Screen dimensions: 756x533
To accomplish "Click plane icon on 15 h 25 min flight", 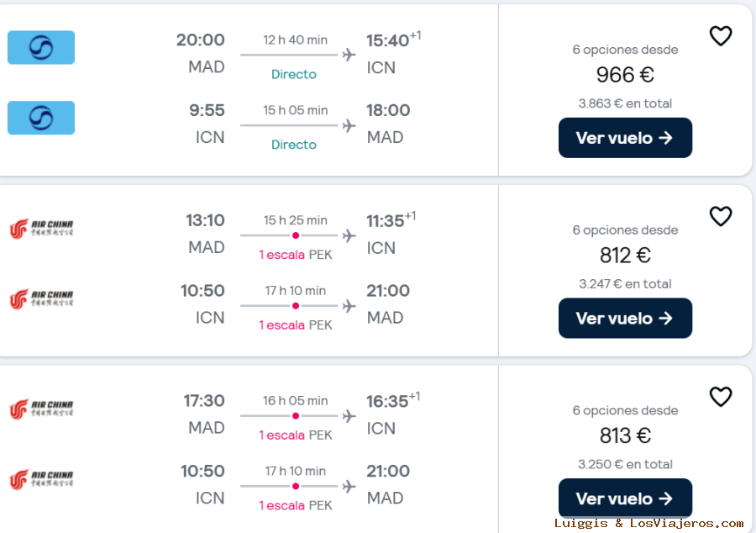I will pyautogui.click(x=349, y=235).
